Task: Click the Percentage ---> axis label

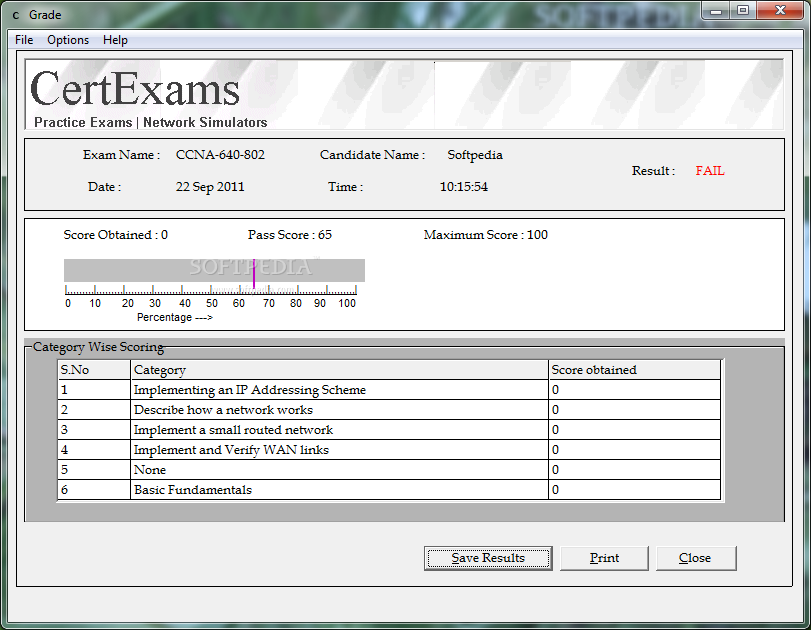Action: click(x=174, y=317)
